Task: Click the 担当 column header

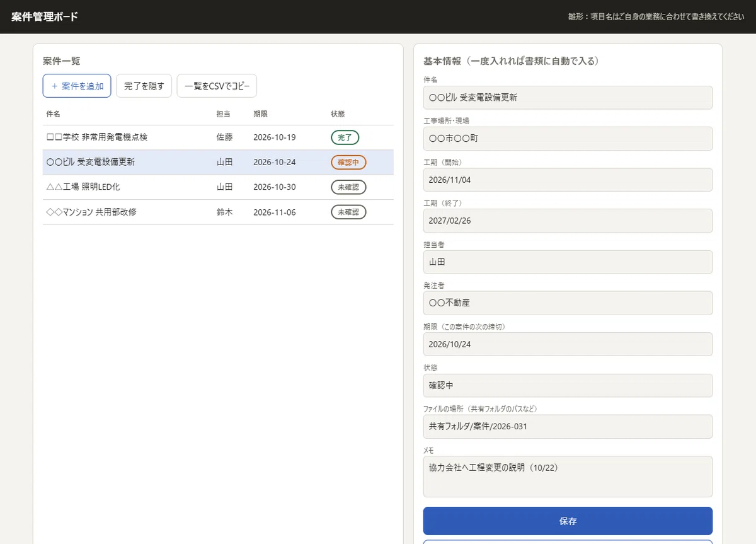Action: coord(224,114)
